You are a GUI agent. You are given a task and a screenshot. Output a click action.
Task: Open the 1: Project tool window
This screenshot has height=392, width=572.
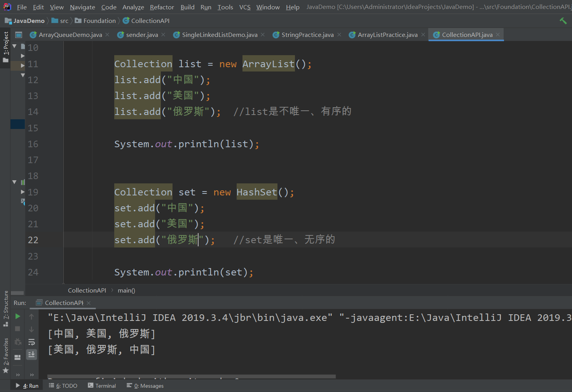click(x=5, y=47)
